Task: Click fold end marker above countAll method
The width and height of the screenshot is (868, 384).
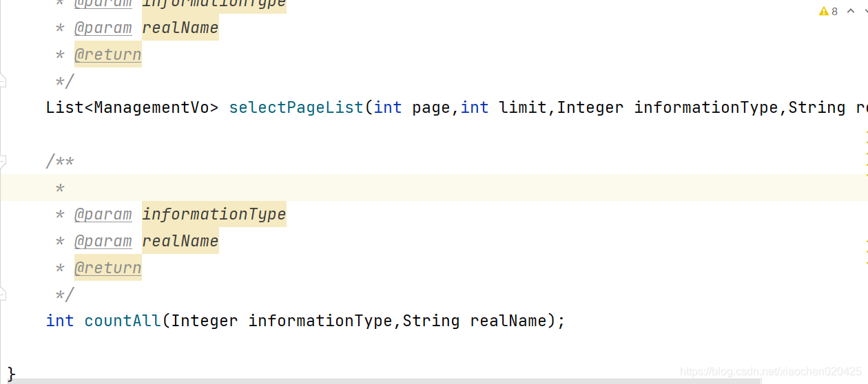Action: click(x=3, y=295)
